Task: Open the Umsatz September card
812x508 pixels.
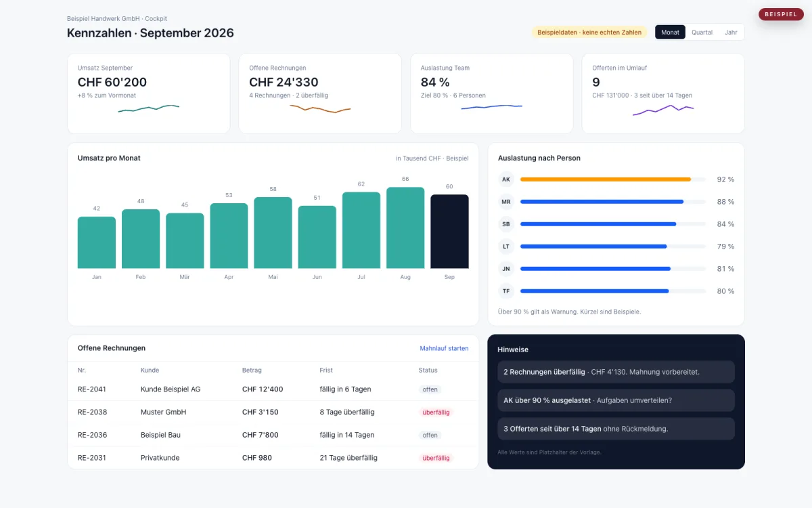Action: tap(149, 93)
